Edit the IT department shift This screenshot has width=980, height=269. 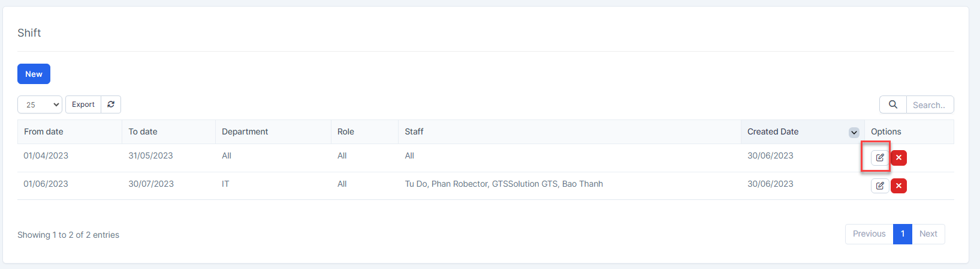pyautogui.click(x=879, y=186)
